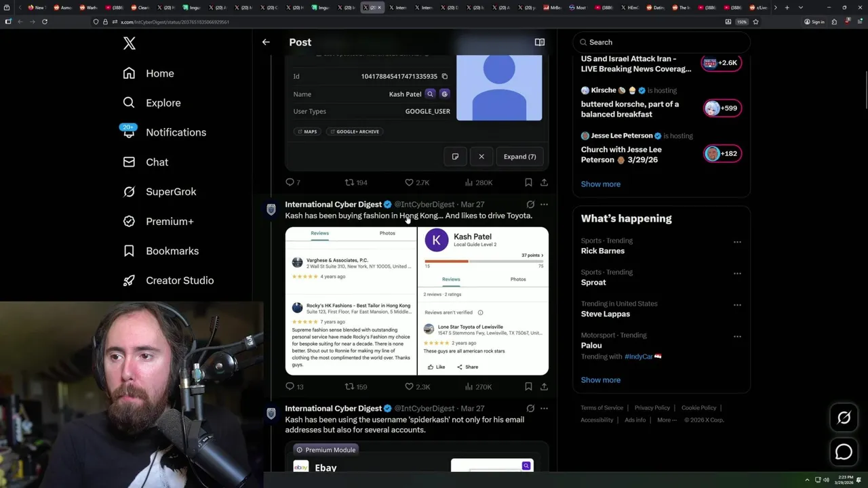Screen dimensions: 868x488
Task: Open SuperGrok from sidebar
Action: coord(160,191)
